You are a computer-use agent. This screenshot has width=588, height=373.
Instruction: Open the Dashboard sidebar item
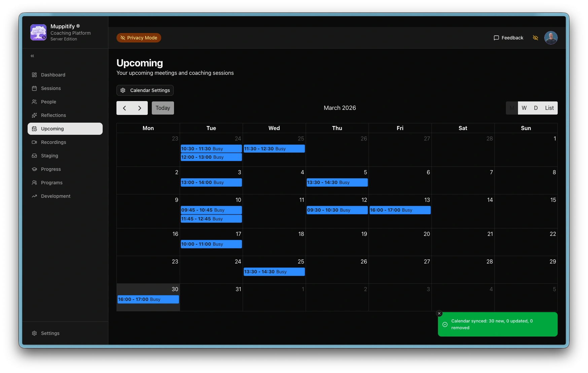pyautogui.click(x=53, y=75)
